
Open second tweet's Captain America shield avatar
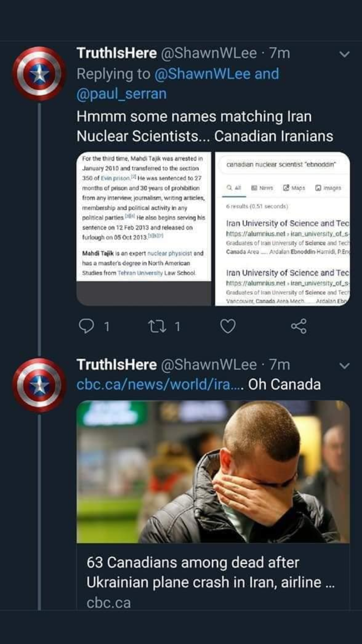[39, 385]
